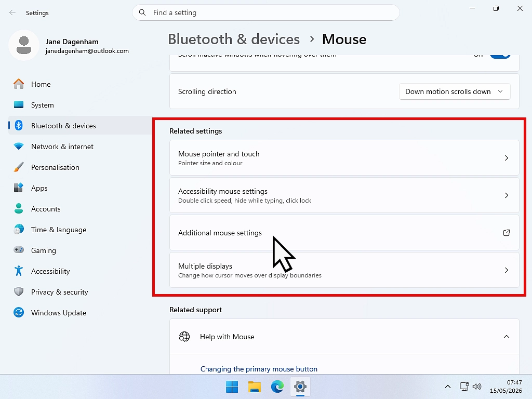Click the Bluetooth icon in sidebar
The height and width of the screenshot is (399, 532).
pyautogui.click(x=19, y=126)
